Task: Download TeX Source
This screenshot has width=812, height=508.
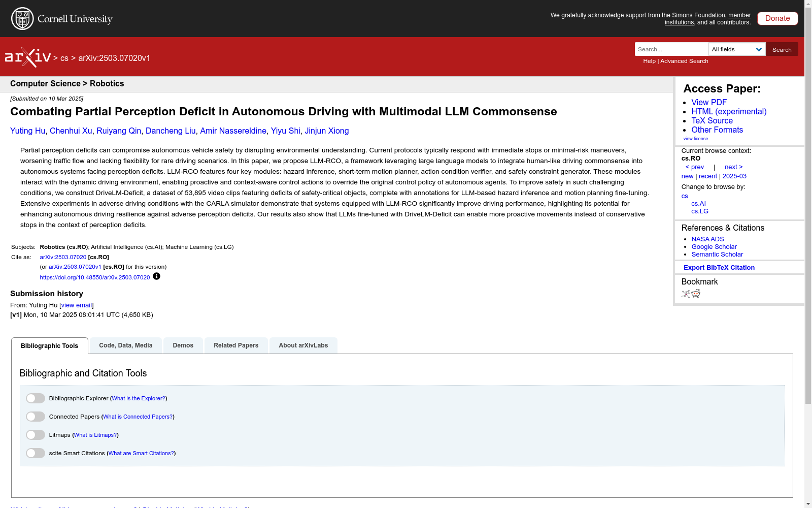Action: click(x=712, y=120)
